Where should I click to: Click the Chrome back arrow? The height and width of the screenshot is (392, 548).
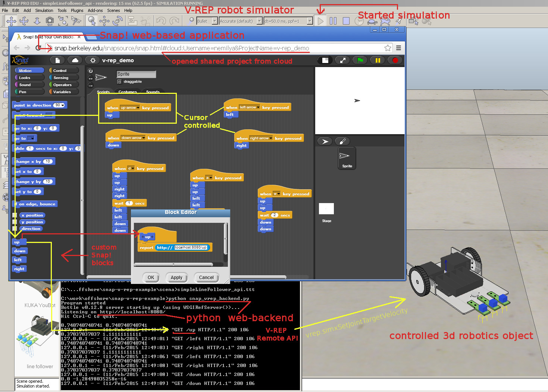(16, 48)
